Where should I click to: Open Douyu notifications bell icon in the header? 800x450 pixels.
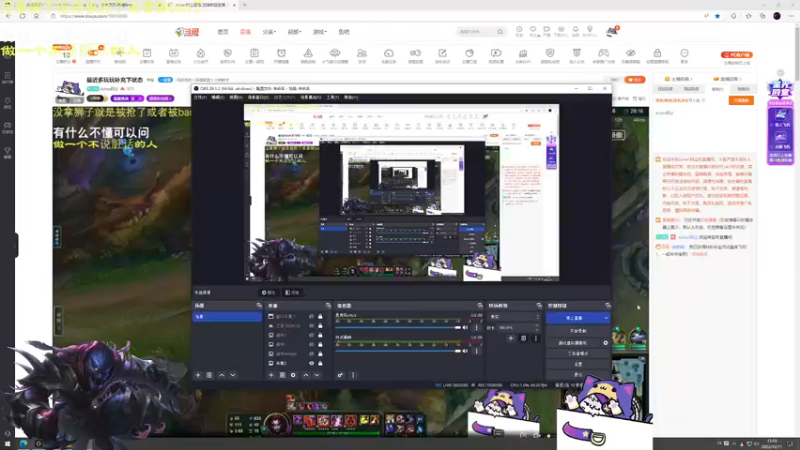click(576, 30)
